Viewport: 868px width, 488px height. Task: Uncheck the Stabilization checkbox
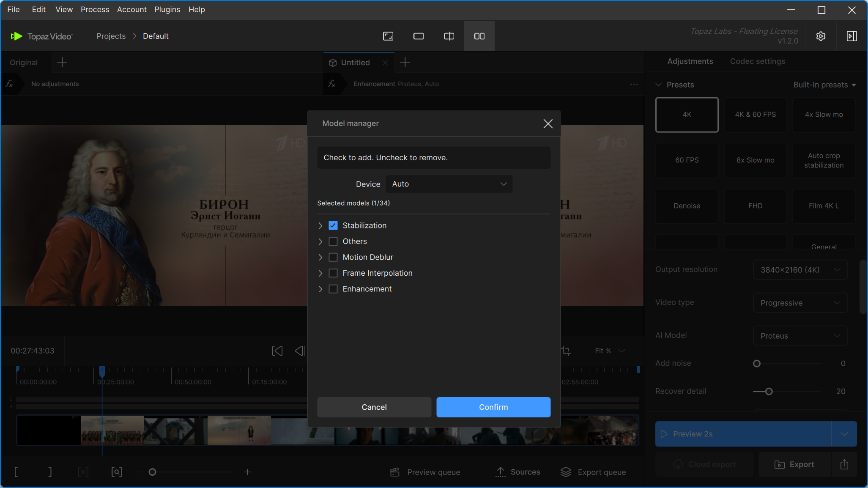(333, 225)
